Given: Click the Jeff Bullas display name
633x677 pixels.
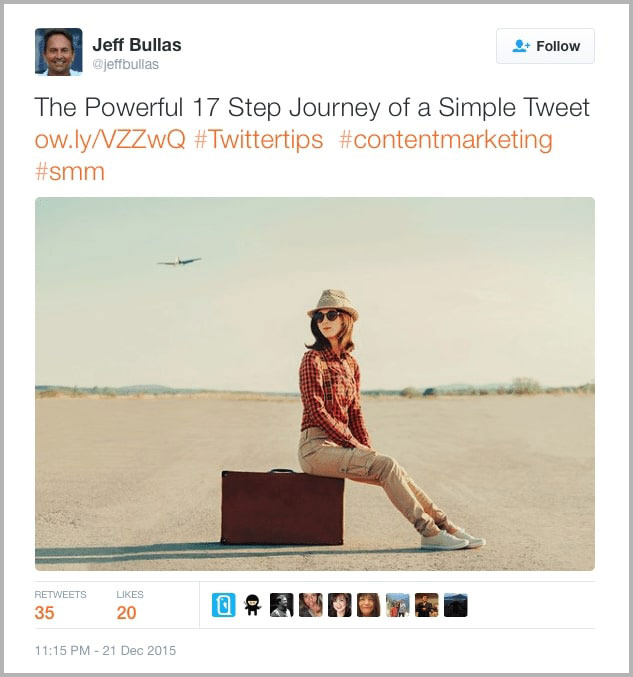Looking at the screenshot, I should point(137,45).
